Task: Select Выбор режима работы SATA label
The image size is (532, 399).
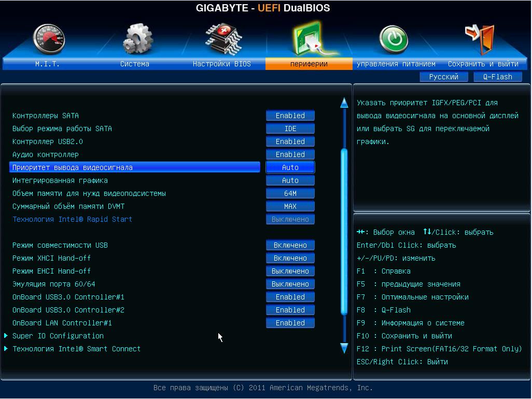Action: [62, 129]
